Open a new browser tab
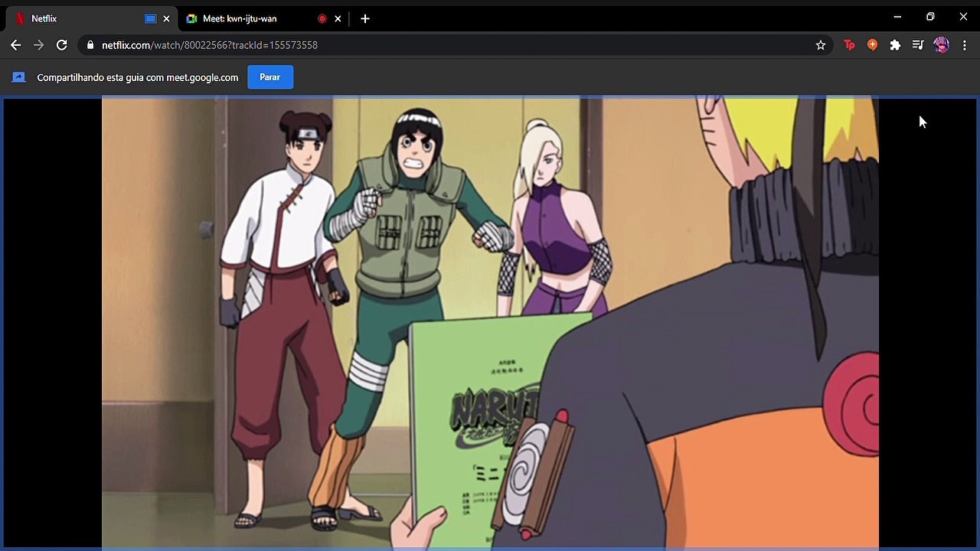This screenshot has height=551, width=980. coord(365,18)
